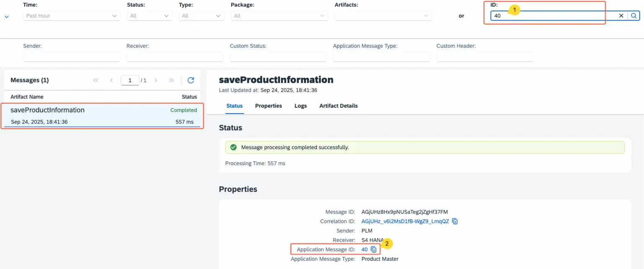The height and width of the screenshot is (269, 644).
Task: Copy the Application Message ID value
Action: click(373, 249)
